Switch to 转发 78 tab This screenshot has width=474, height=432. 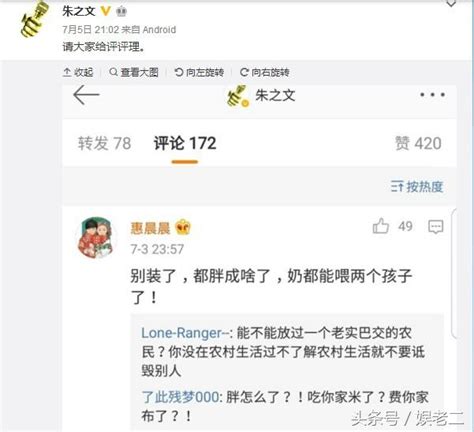pyautogui.click(x=104, y=143)
